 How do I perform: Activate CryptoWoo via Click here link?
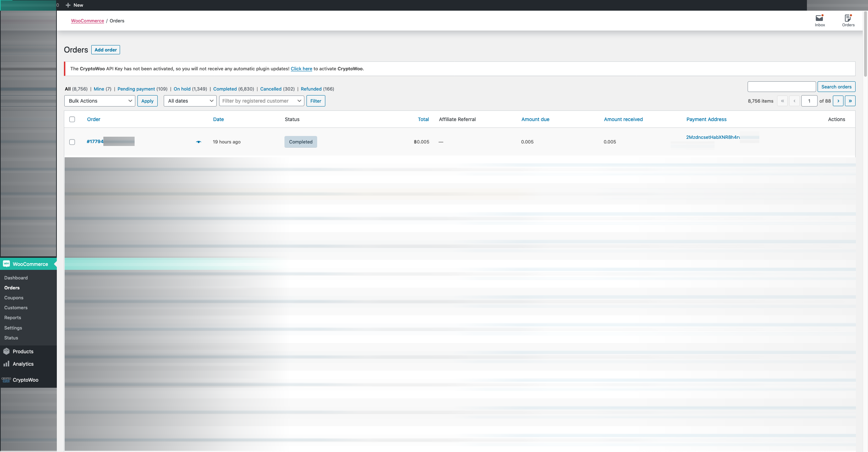tap(301, 69)
